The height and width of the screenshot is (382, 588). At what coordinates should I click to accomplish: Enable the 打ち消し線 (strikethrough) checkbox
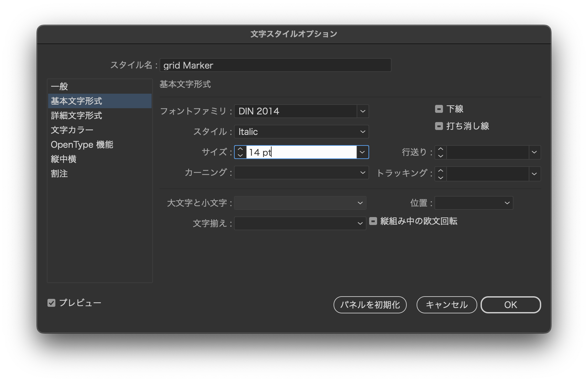click(x=439, y=126)
